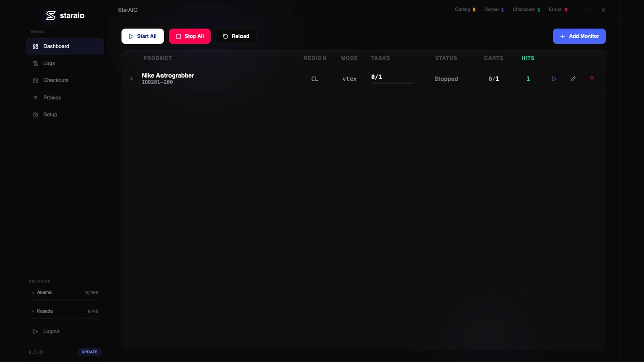Click the PRODUCT column header
This screenshot has height=362, width=644.
(x=157, y=58)
